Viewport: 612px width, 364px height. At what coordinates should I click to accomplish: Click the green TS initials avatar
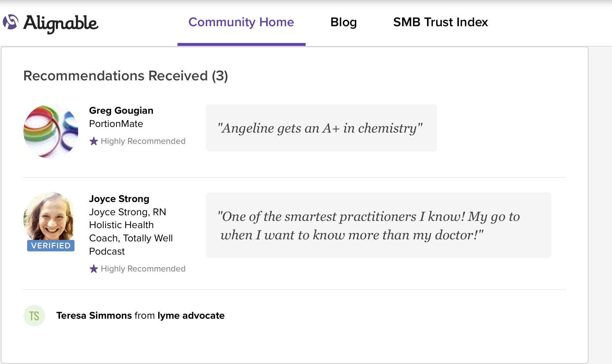coord(34,316)
